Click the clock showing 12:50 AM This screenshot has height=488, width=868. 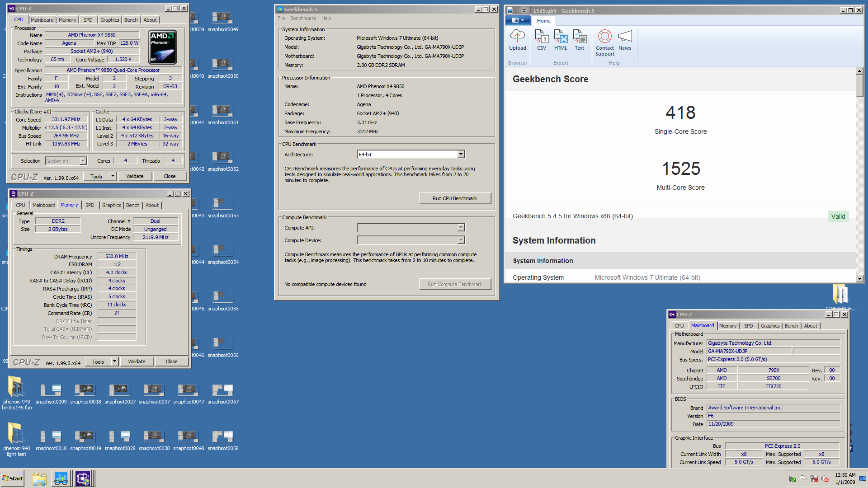(845, 475)
